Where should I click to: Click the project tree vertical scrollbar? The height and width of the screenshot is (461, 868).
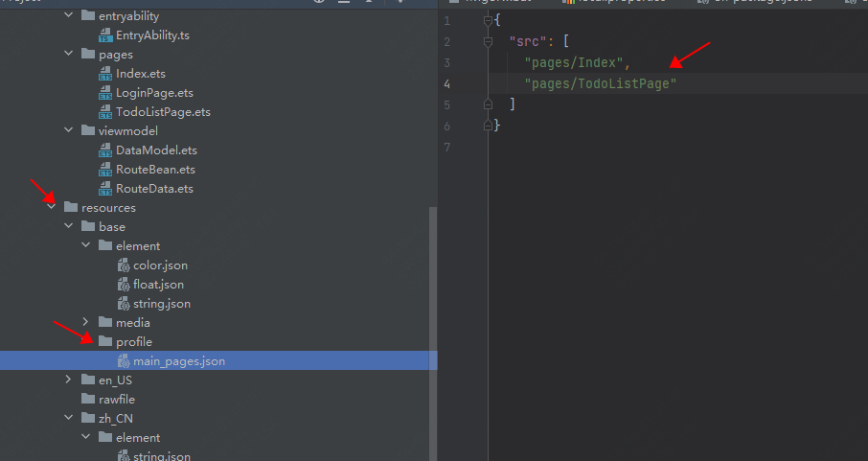click(x=433, y=334)
